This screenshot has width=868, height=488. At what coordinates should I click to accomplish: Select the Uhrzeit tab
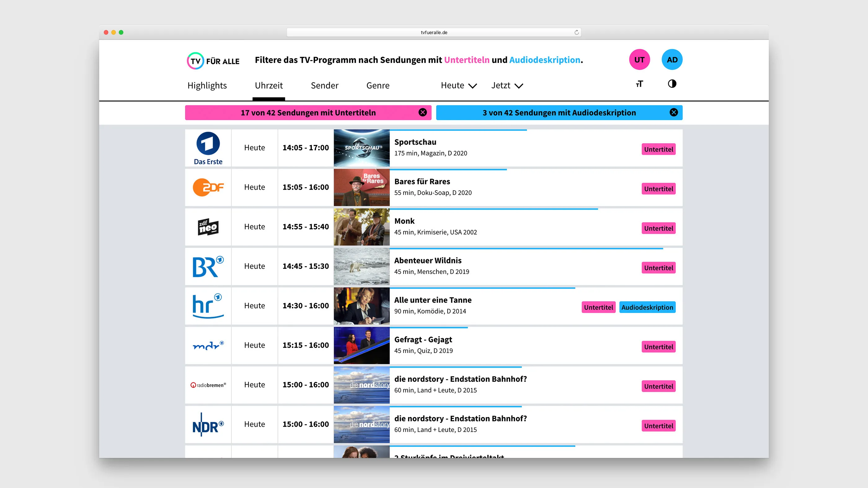click(268, 86)
